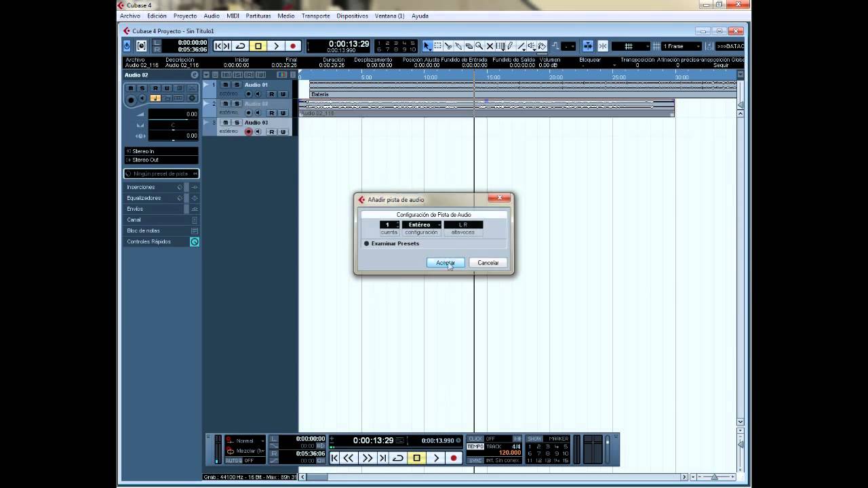Viewport: 868px width, 488px height.
Task: Select the Zoom magnifier tool
Action: pyautogui.click(x=479, y=46)
